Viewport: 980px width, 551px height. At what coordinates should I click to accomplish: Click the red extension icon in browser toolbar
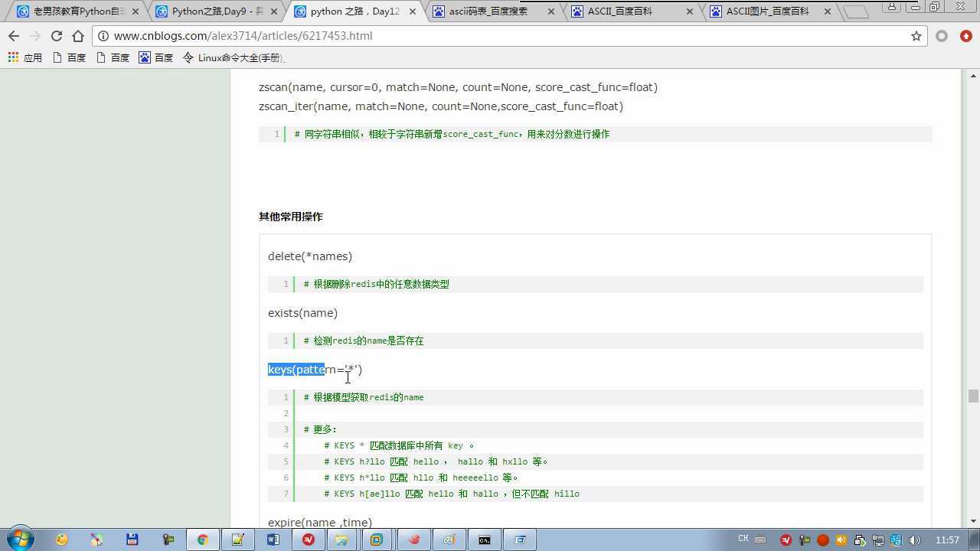[966, 36]
